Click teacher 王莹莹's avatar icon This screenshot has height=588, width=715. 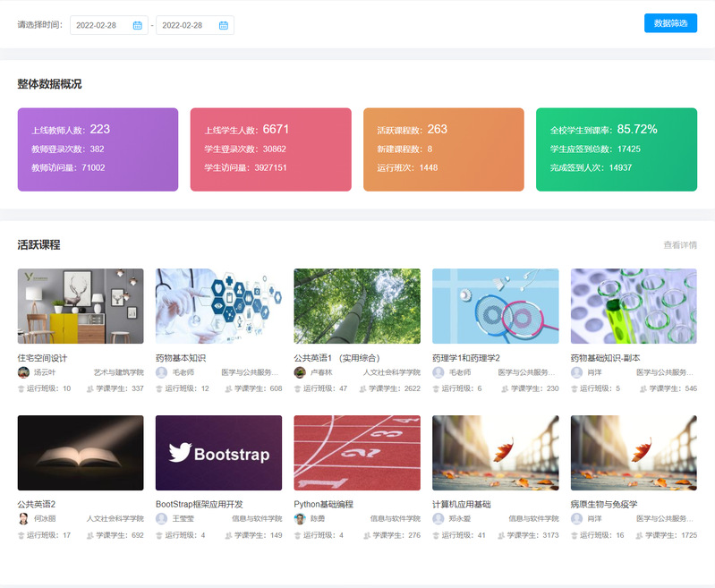pyautogui.click(x=162, y=519)
